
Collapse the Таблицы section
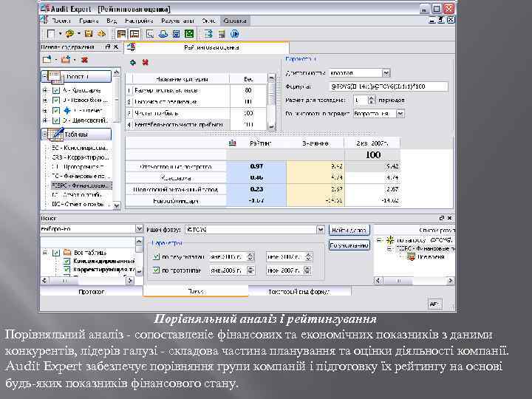coord(45,134)
